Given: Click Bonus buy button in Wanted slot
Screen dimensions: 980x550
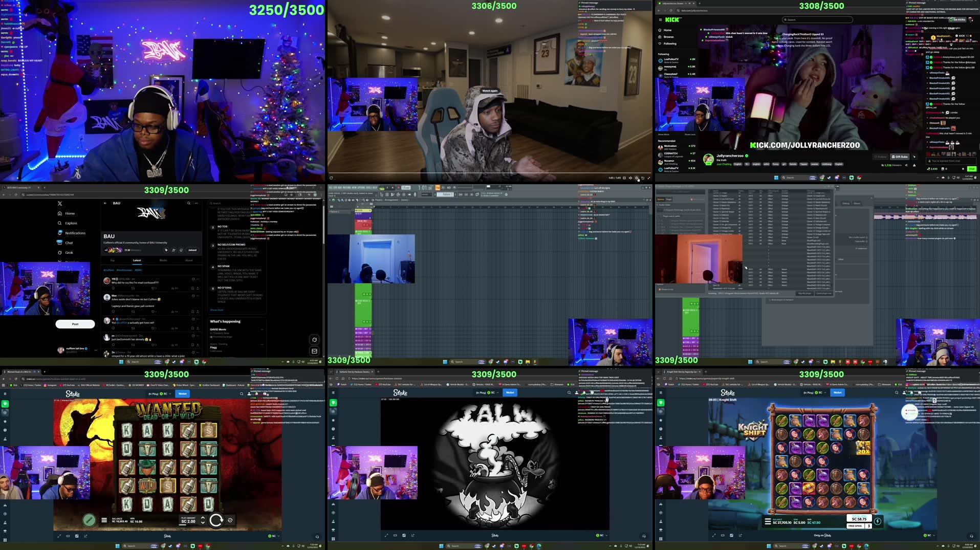Looking at the screenshot, I should click(x=89, y=520).
